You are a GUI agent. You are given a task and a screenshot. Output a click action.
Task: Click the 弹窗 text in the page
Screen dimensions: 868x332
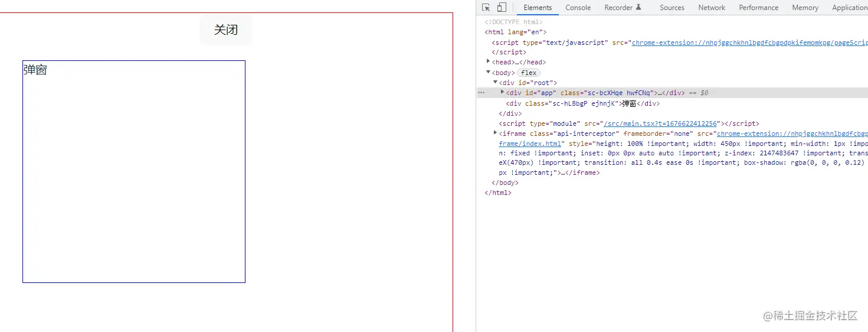coord(35,70)
